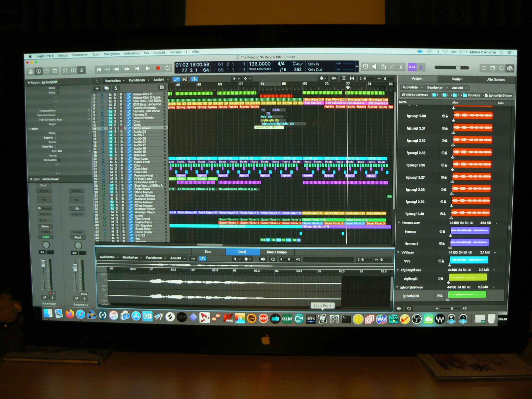Toggle the Solo S button in control bar
The width and height of the screenshot is (532, 399).
click(401, 67)
